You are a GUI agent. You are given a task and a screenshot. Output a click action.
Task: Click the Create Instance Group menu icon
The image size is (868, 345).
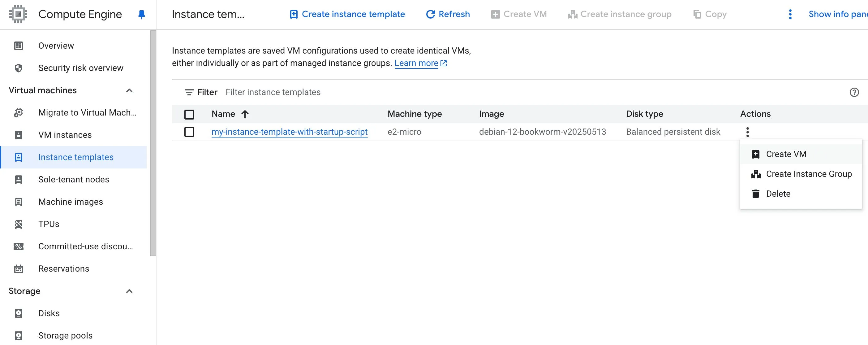[x=756, y=174]
